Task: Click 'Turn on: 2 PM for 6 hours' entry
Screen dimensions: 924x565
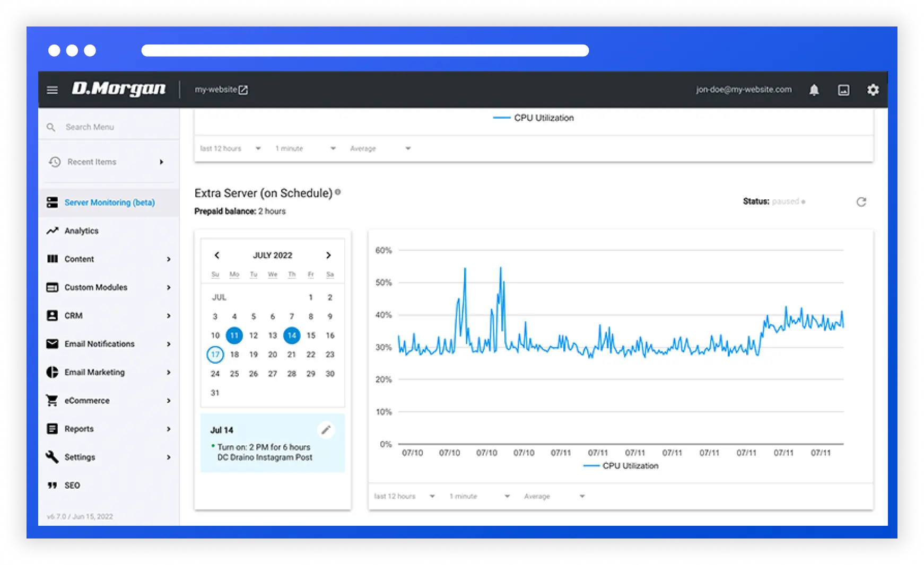Action: coord(264,447)
